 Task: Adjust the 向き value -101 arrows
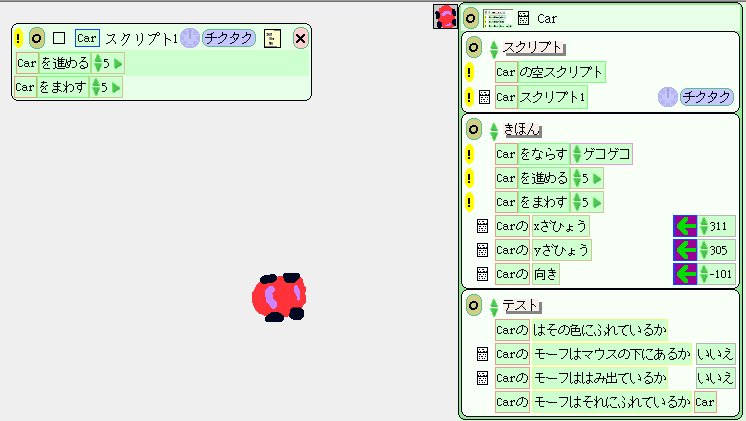point(704,274)
